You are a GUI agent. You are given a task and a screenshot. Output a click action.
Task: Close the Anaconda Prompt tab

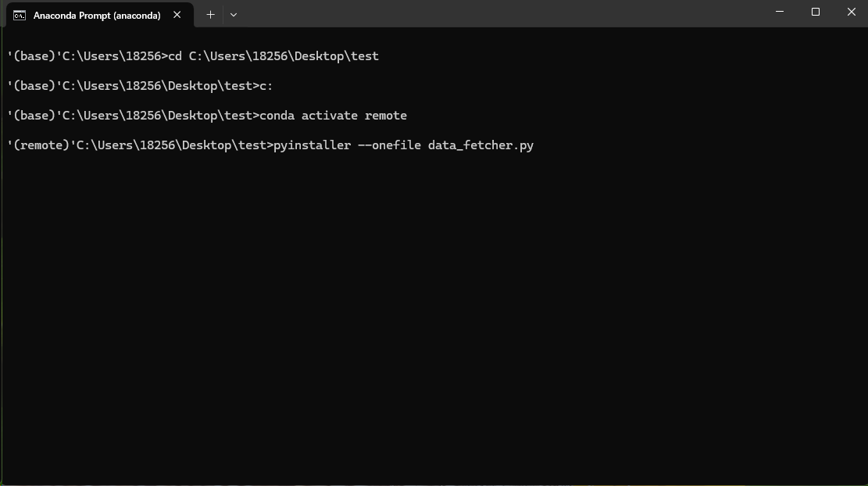(x=177, y=15)
